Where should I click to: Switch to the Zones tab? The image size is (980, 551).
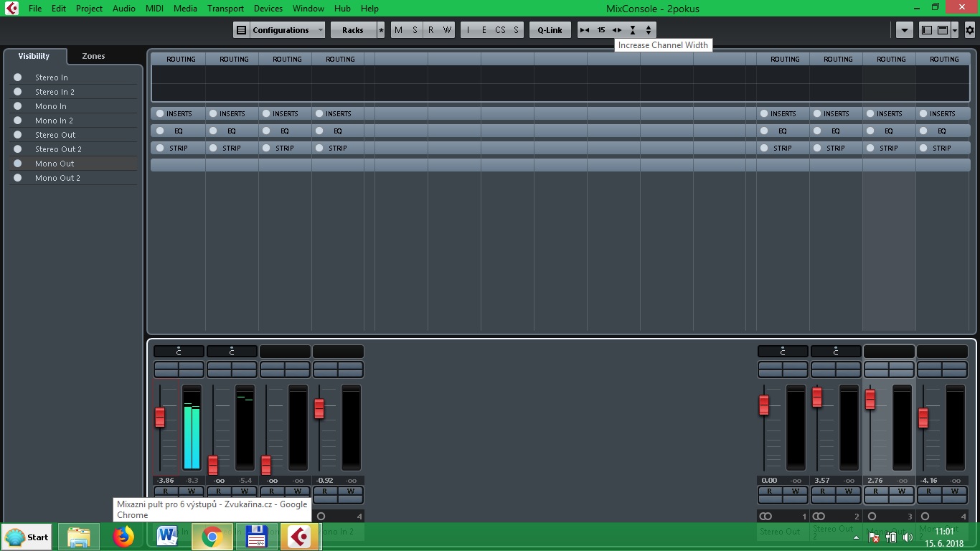click(x=93, y=56)
